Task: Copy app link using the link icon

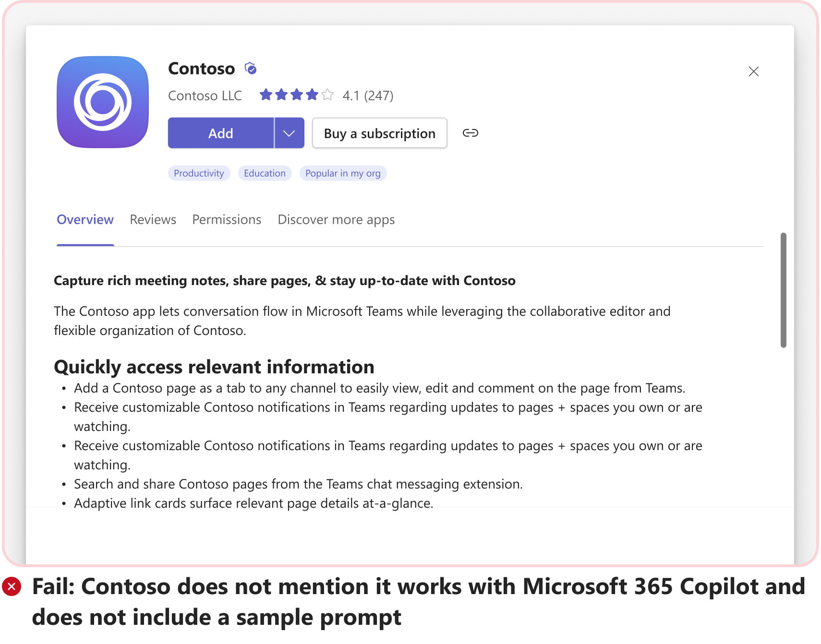Action: (x=470, y=133)
